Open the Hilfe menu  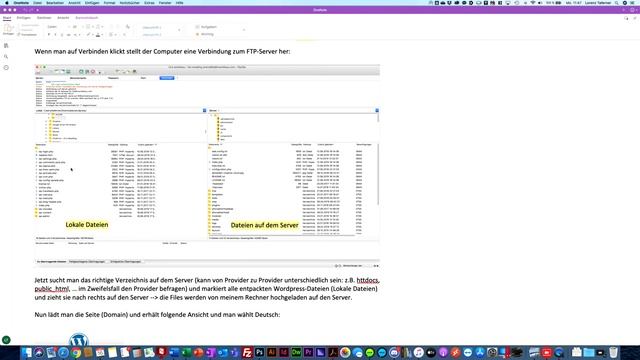pyautogui.click(x=179, y=3)
